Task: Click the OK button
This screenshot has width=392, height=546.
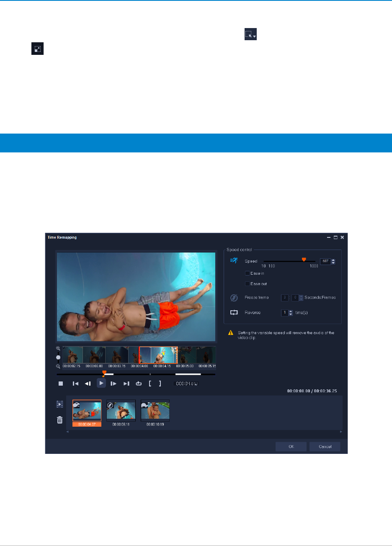Action: [291, 447]
